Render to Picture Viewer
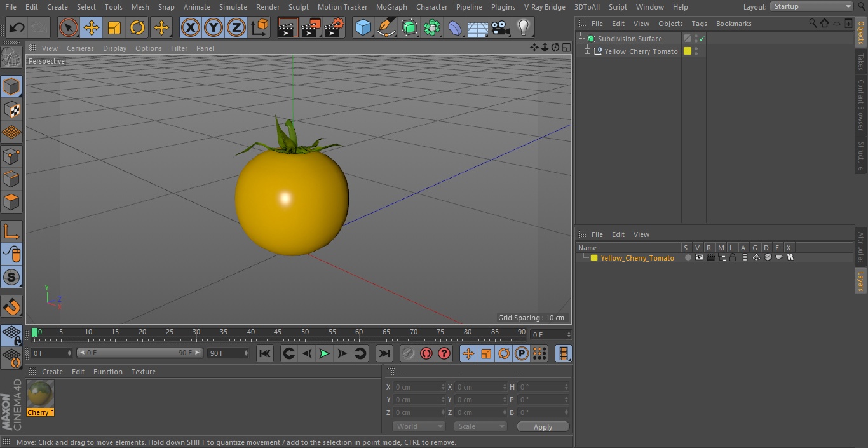 tap(311, 28)
